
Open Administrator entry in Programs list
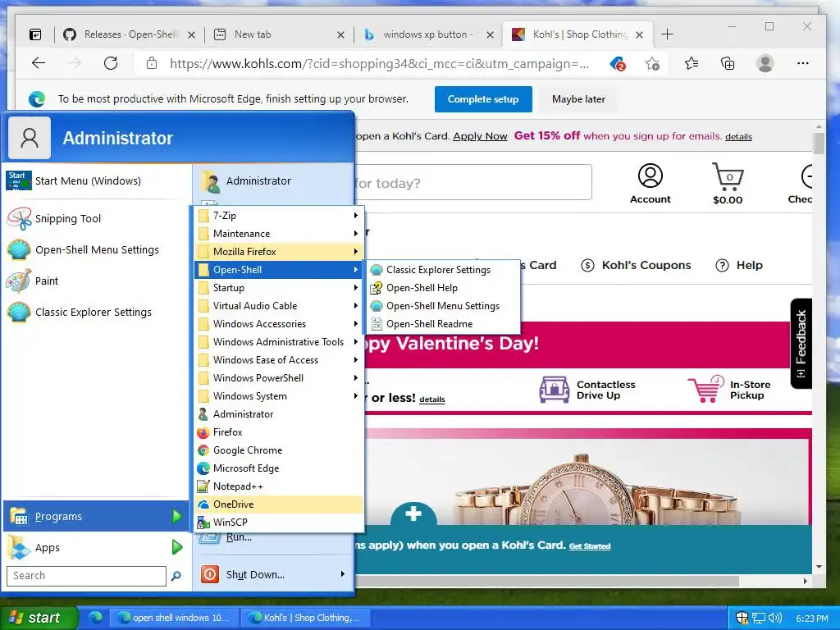[x=279, y=414]
